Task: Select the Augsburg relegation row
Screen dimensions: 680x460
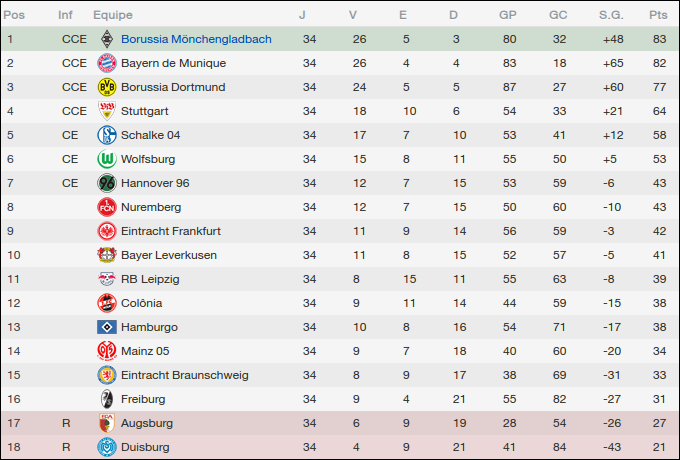Action: [340, 423]
